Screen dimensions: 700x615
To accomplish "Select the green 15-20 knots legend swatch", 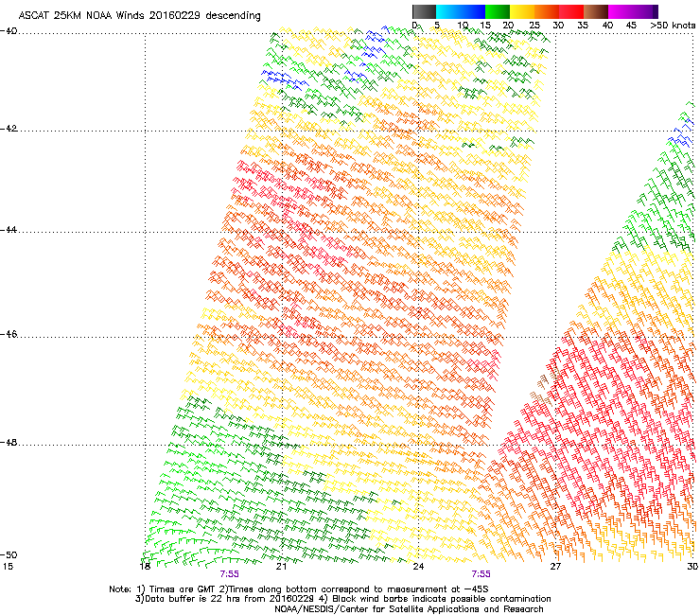I will coord(498,11).
